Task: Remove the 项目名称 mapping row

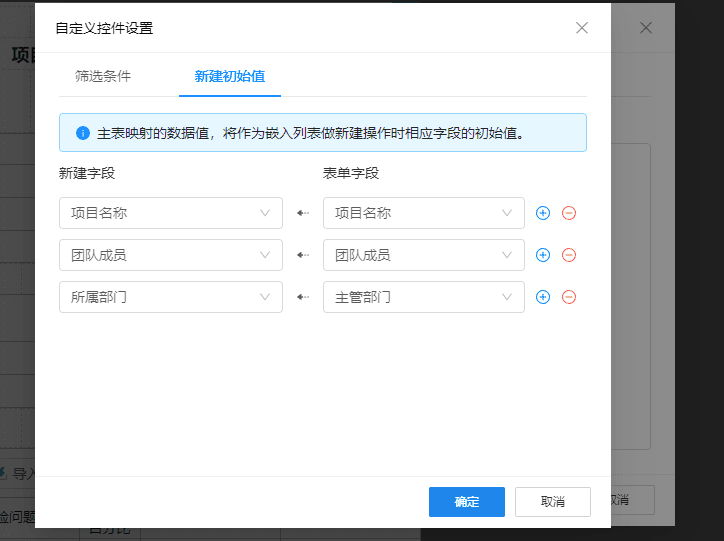Action: click(569, 213)
